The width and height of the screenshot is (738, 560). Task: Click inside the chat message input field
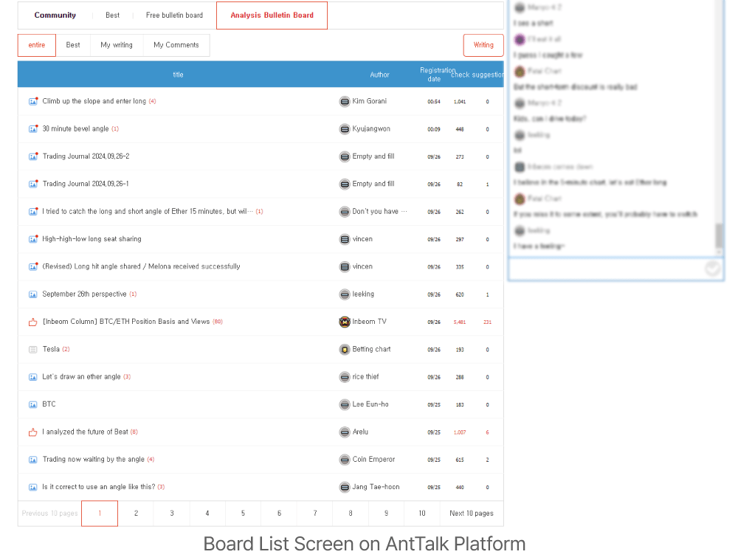pos(605,269)
